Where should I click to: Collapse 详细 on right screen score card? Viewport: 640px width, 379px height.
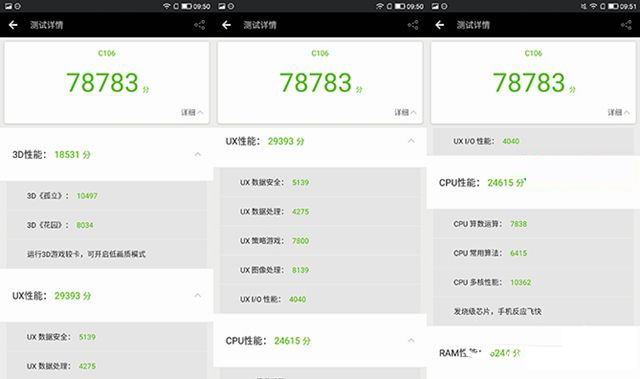[618, 112]
